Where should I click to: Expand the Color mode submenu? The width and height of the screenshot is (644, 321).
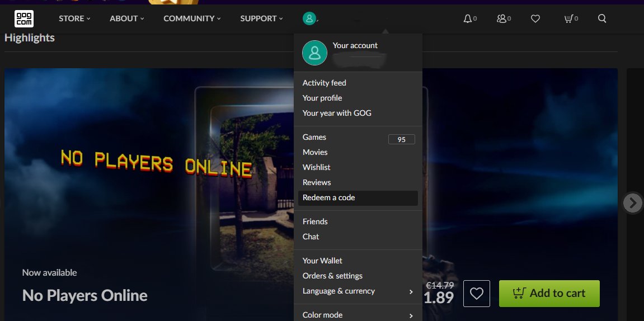pyautogui.click(x=358, y=315)
